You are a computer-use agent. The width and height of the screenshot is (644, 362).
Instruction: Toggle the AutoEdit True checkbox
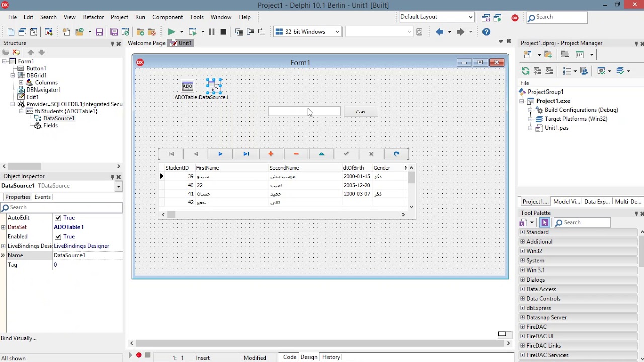[x=58, y=218]
